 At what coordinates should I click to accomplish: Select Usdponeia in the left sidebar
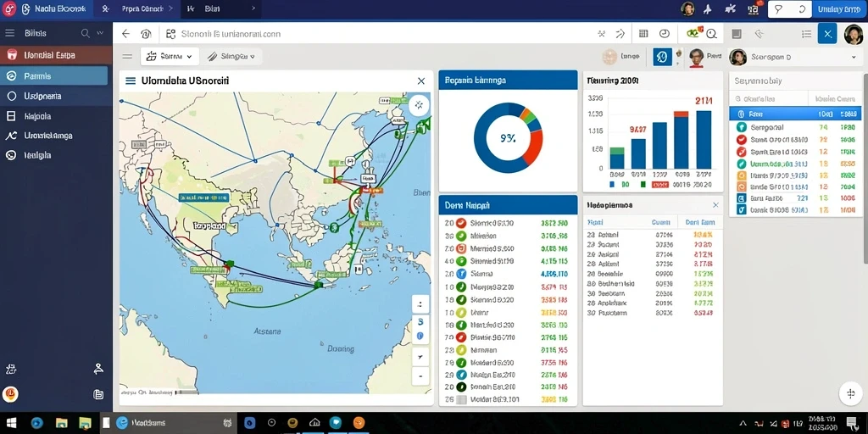click(x=54, y=96)
